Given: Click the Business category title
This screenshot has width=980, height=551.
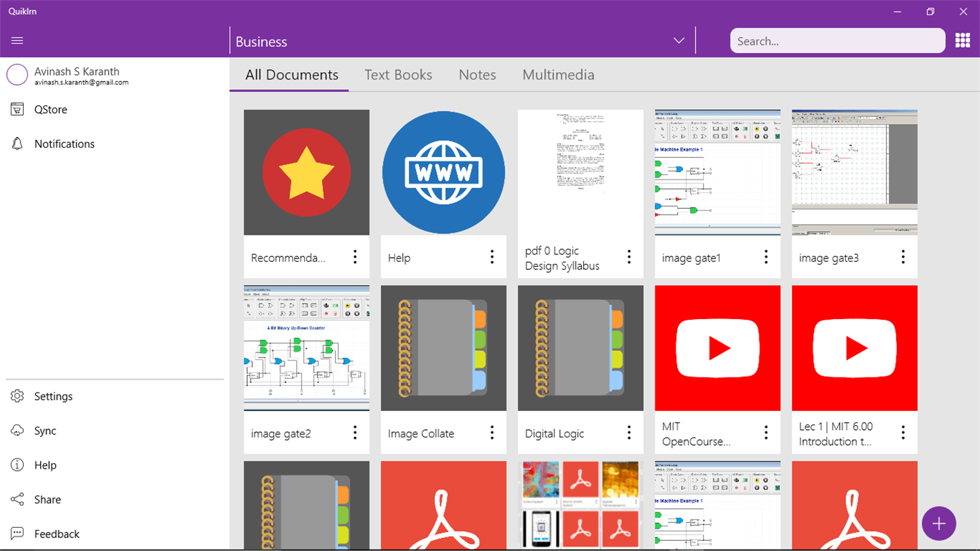Looking at the screenshot, I should (261, 41).
